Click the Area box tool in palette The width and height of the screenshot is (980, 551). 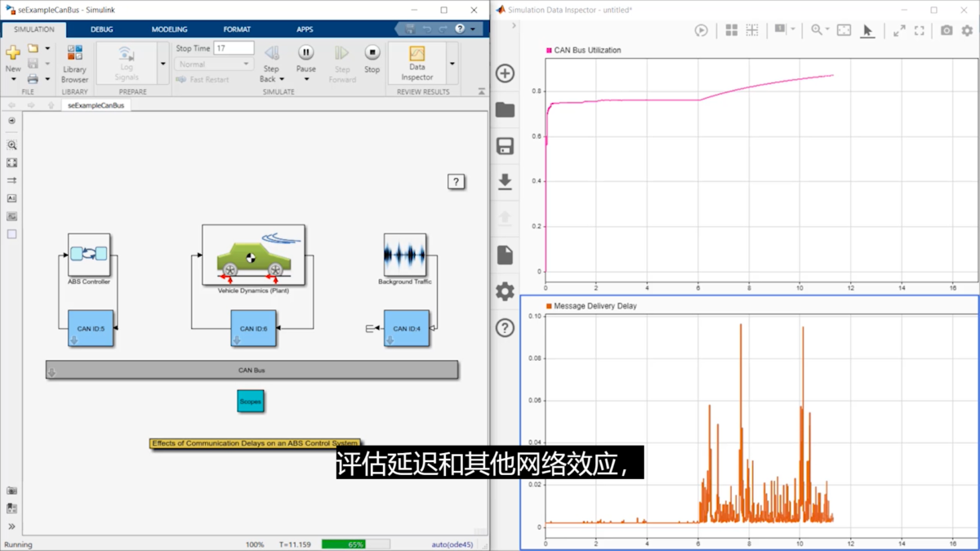pos(11,234)
